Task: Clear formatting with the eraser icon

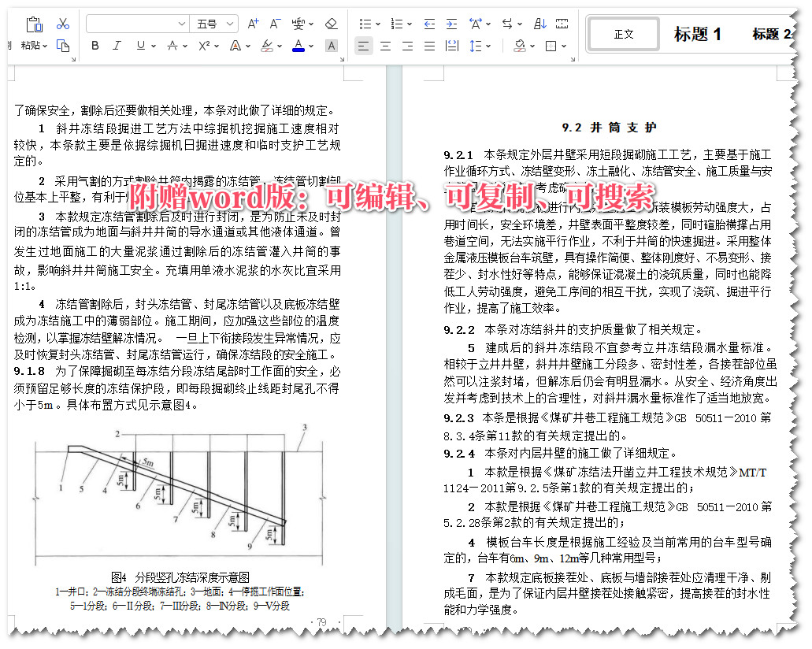Action: click(x=331, y=24)
